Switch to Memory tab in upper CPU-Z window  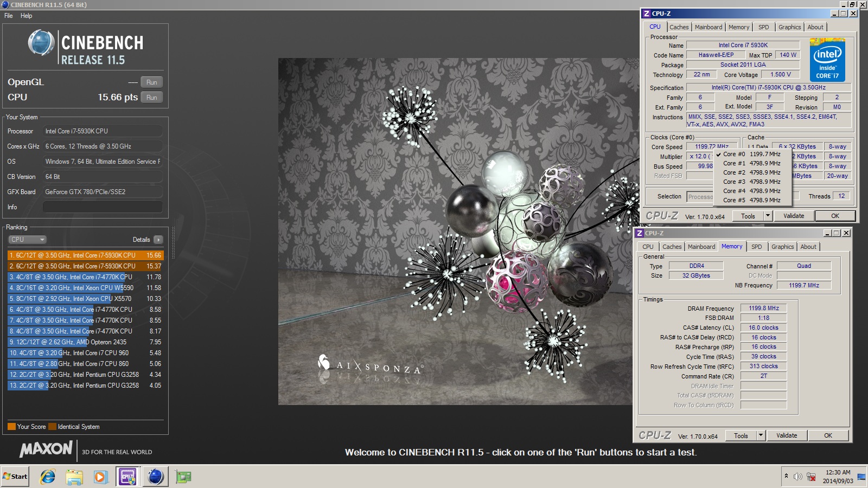(x=739, y=27)
